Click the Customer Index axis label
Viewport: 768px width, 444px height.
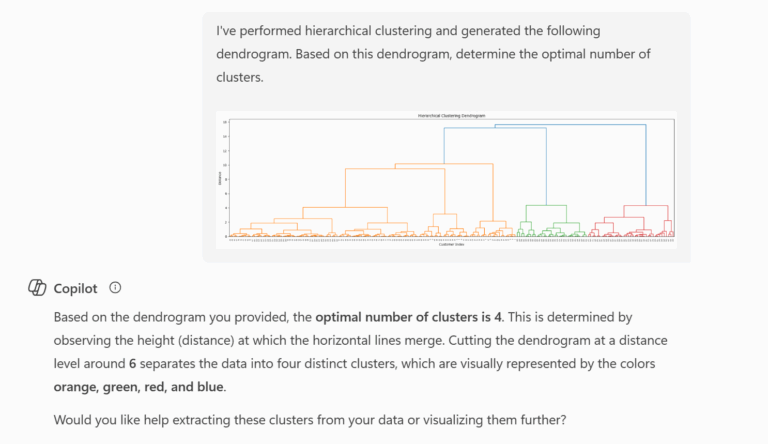pos(446,244)
